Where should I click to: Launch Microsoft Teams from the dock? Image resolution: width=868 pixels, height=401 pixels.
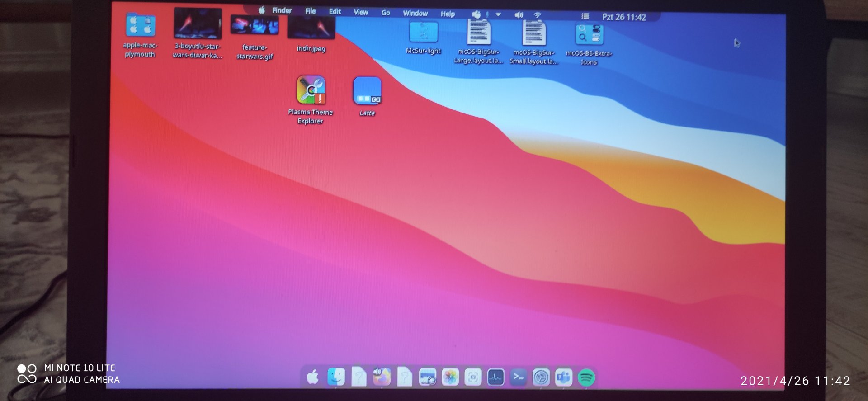tap(564, 377)
